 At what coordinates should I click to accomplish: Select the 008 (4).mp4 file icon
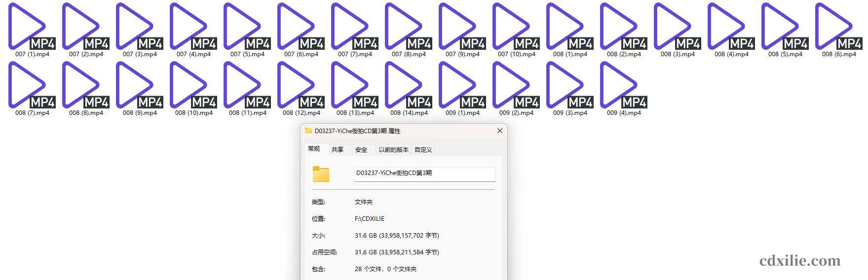(731, 27)
